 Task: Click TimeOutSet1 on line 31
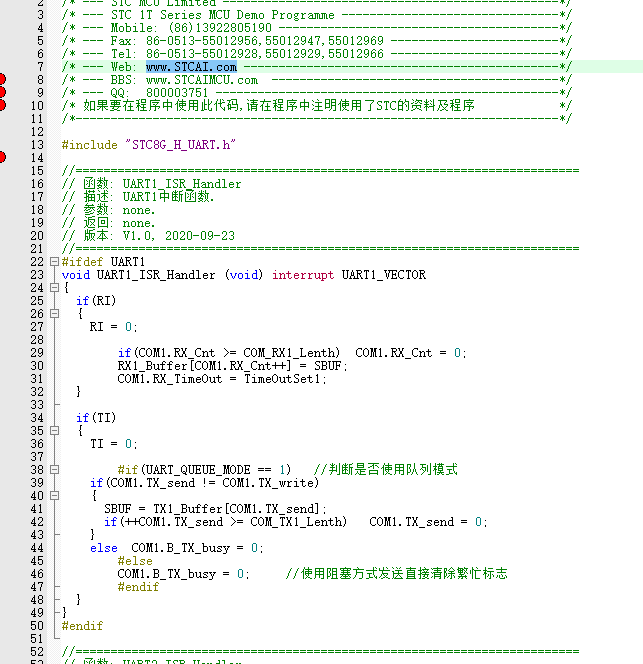click(x=282, y=379)
